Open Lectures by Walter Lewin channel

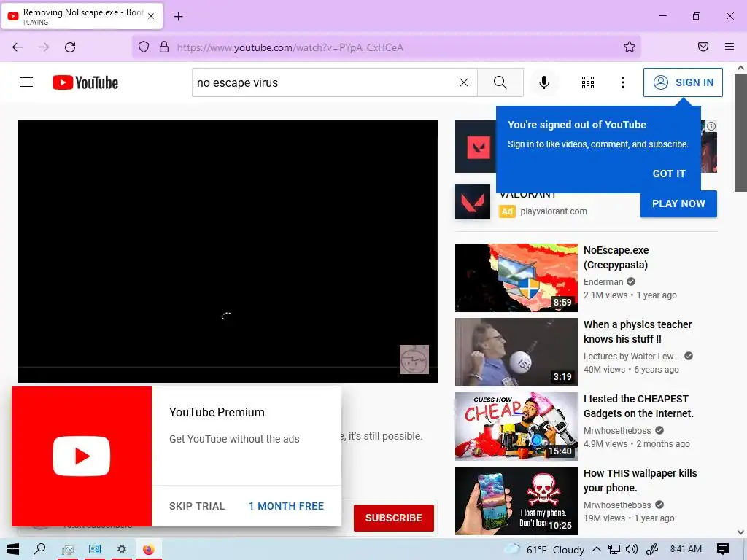631,356
